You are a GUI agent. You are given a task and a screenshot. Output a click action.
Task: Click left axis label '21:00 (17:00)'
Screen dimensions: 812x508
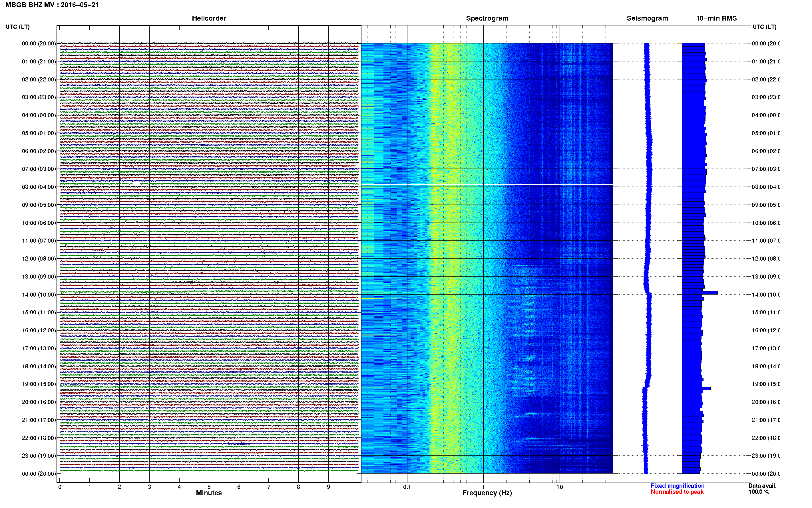click(39, 420)
